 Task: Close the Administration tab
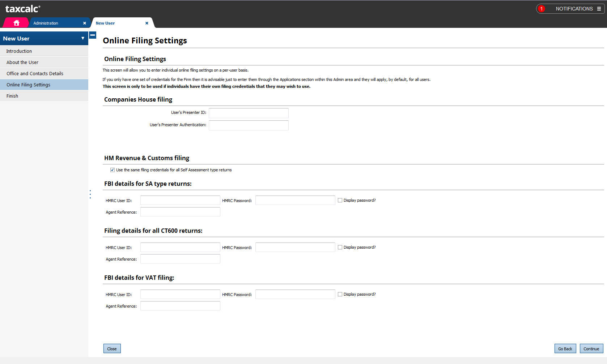(85, 23)
